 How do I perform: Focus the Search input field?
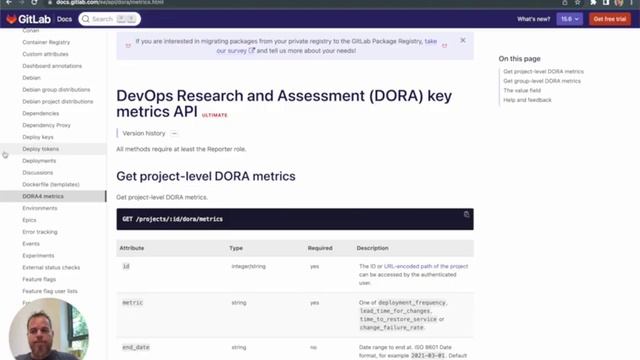[x=109, y=19]
